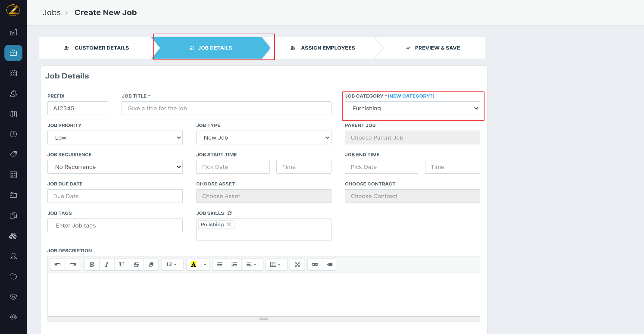Open the highlight color options arrow
644x334 pixels.
click(x=205, y=265)
